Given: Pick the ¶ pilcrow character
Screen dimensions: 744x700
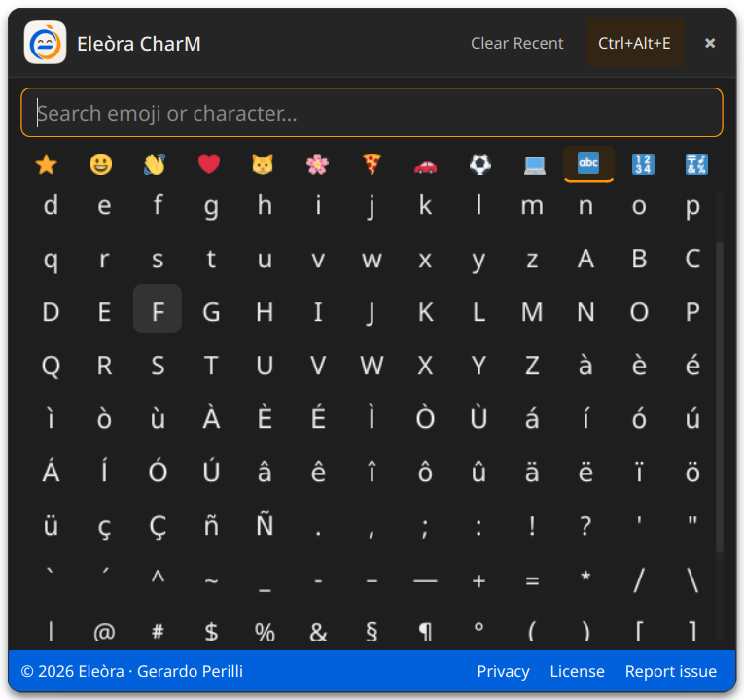Looking at the screenshot, I should [425, 631].
